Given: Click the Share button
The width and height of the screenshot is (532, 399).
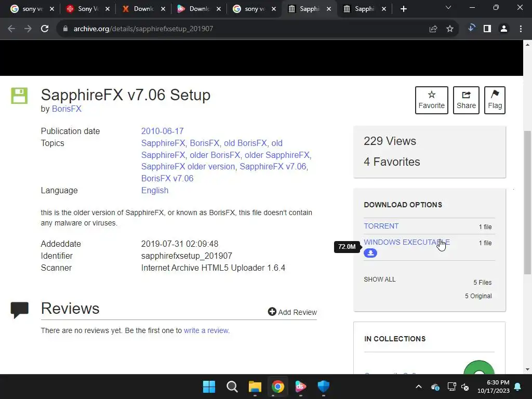Looking at the screenshot, I should [466, 100].
